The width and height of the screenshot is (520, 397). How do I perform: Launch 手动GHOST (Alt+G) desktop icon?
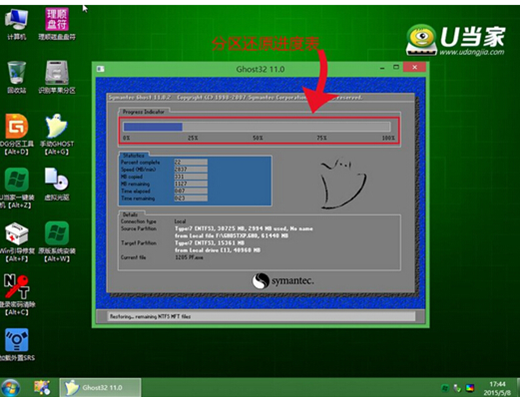pyautogui.click(x=57, y=134)
